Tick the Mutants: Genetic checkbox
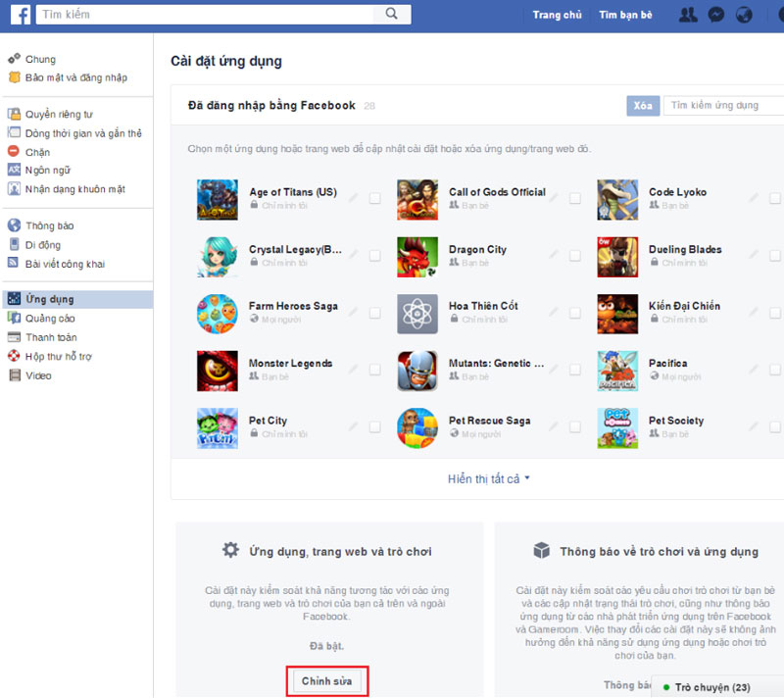This screenshot has width=784, height=698. coord(575,370)
